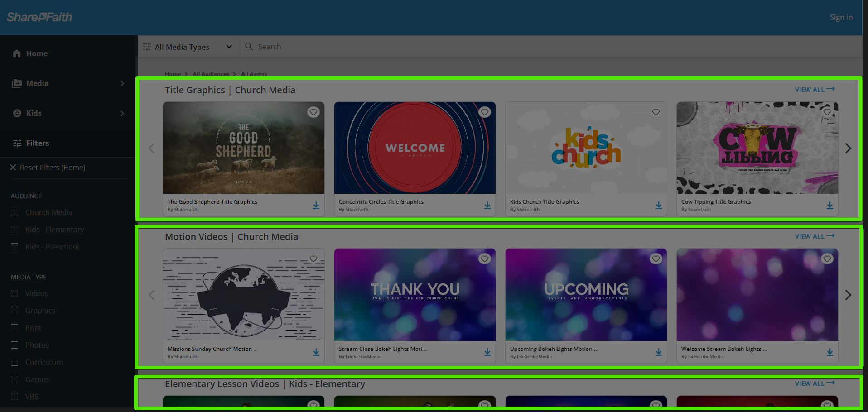Open the Thank You Stream Close thumbnail

coord(415,294)
